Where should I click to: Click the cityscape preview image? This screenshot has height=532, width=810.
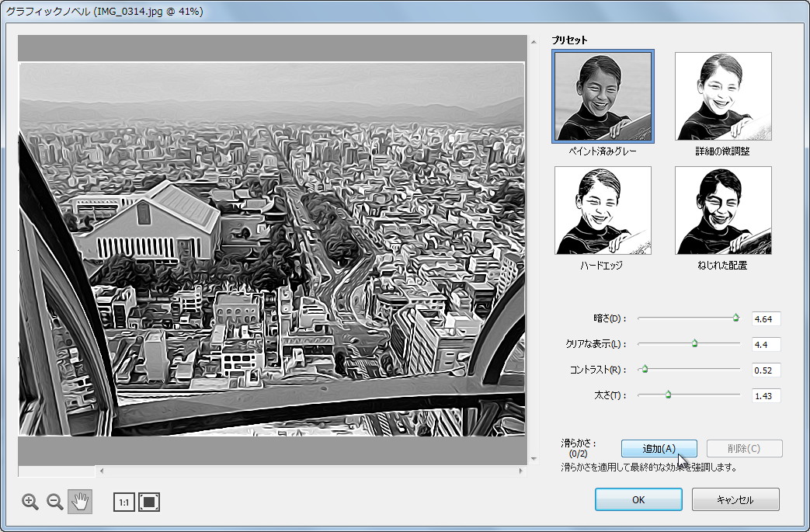click(x=272, y=249)
